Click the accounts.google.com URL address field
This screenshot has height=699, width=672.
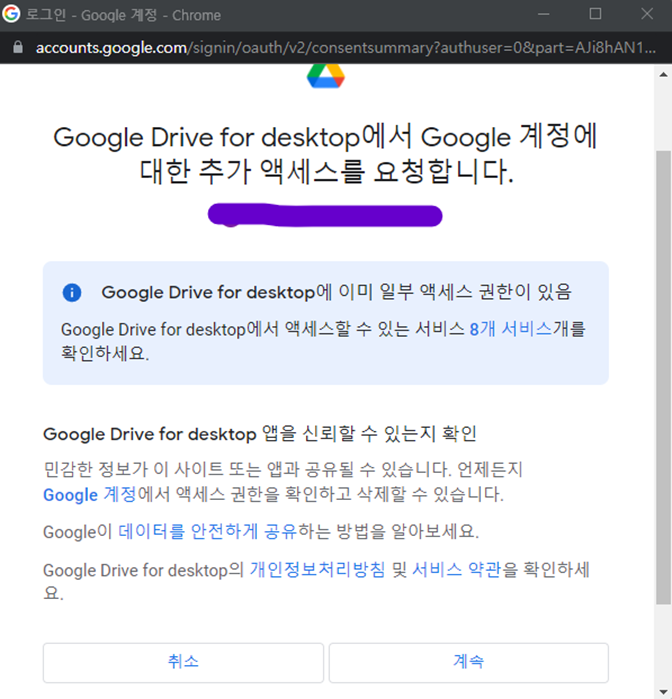tap(346, 47)
